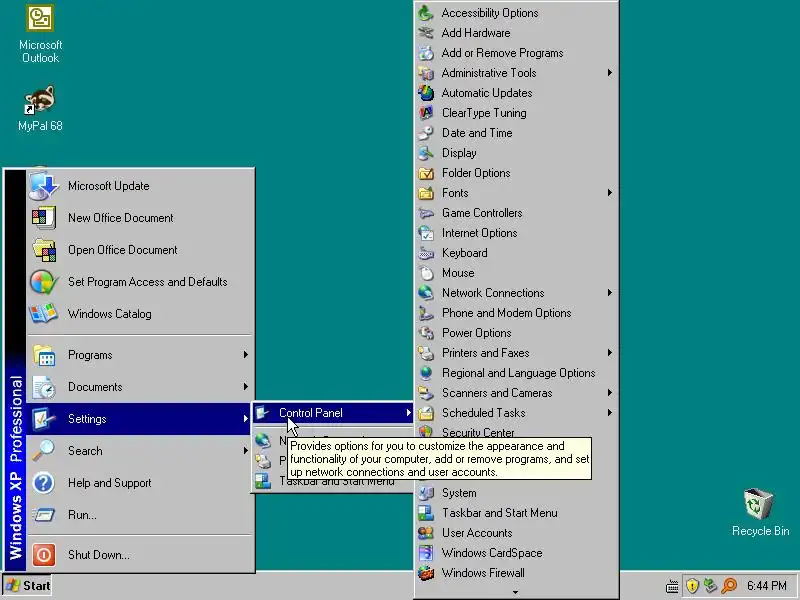
Task: Click the New Office Document icon
Action: point(43,218)
